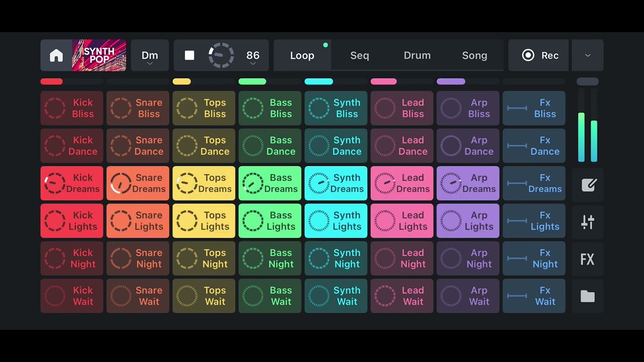The image size is (644, 362).
Task: Open the edit pencil icon
Action: tap(588, 185)
